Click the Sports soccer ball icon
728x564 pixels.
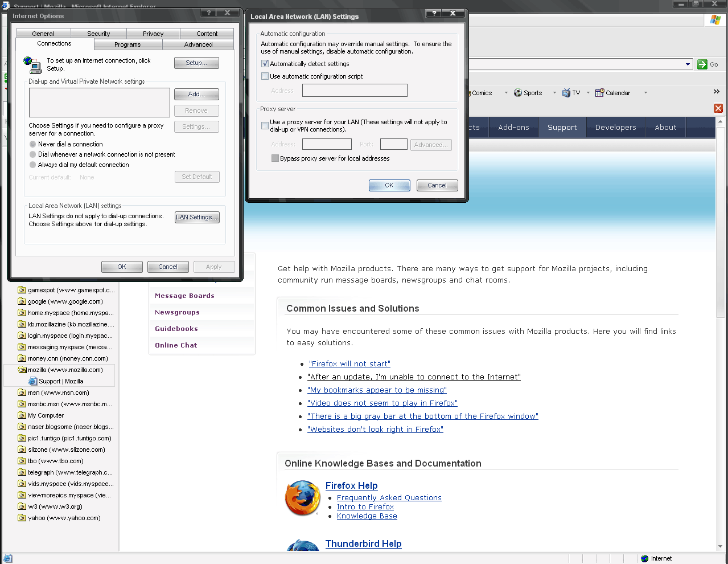[518, 93]
